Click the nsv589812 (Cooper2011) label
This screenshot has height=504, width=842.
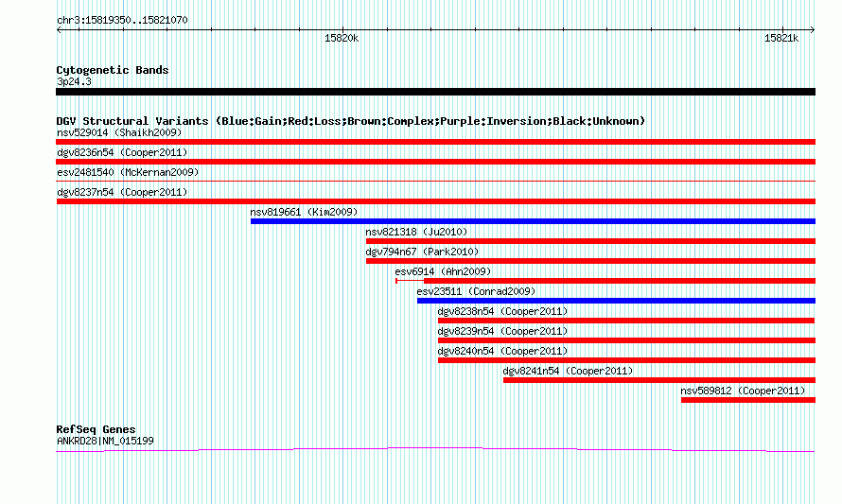[744, 391]
